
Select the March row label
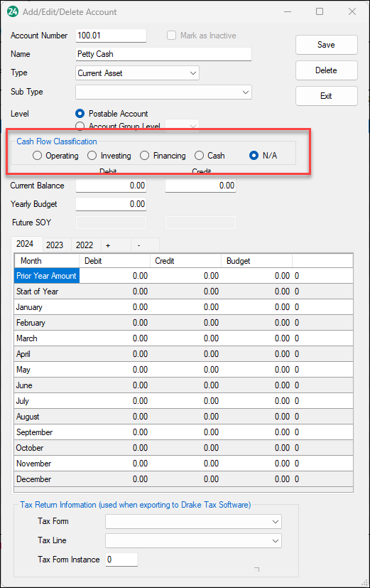pyautogui.click(x=26, y=338)
